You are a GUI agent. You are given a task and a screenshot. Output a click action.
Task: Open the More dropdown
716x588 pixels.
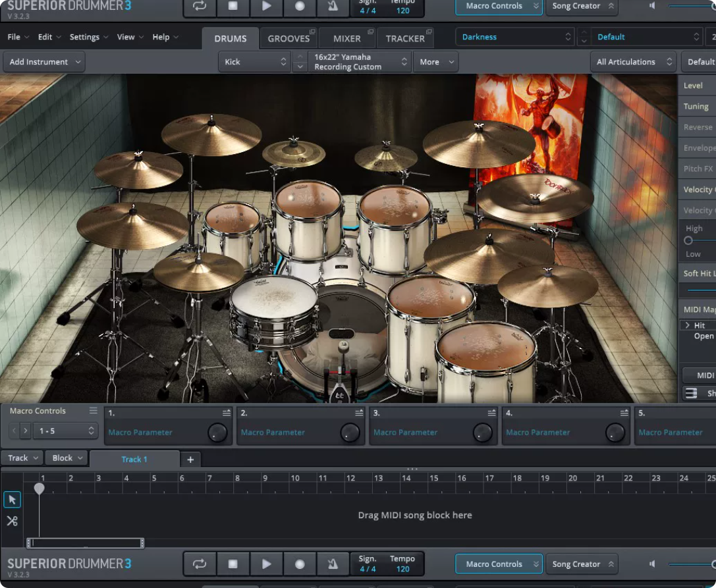[436, 62]
